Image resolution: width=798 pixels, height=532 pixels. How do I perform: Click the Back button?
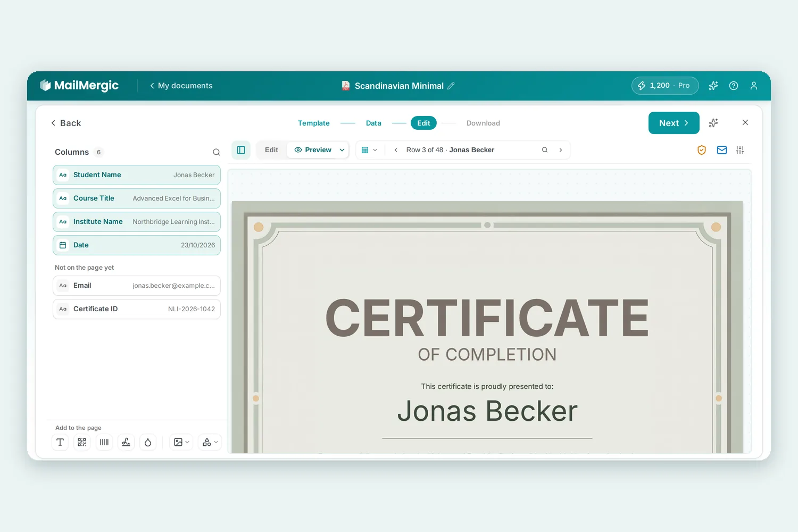pos(66,123)
